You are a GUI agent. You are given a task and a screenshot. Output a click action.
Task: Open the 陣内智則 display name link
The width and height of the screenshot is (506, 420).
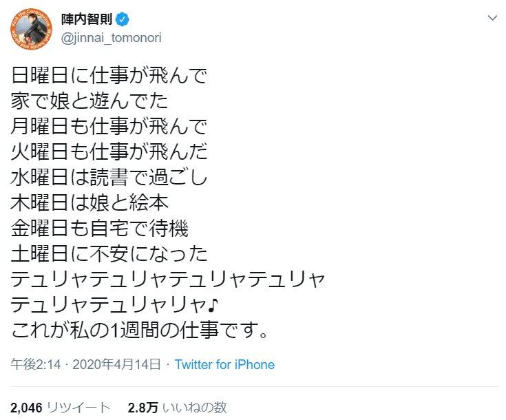tap(86, 16)
